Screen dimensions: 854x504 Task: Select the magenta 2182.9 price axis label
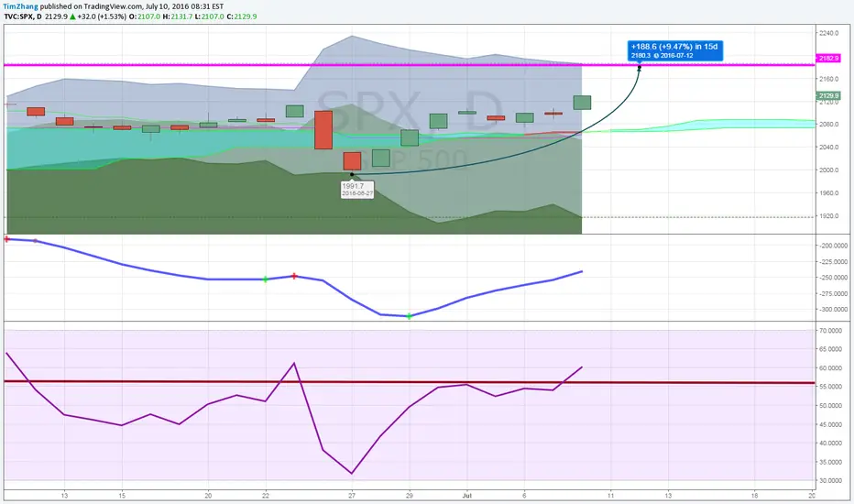point(828,59)
